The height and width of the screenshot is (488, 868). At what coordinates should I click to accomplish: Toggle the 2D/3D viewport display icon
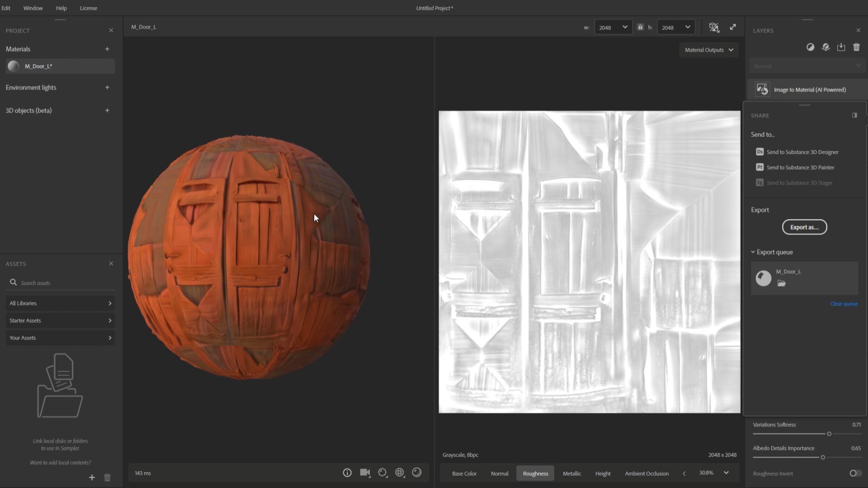(x=714, y=27)
